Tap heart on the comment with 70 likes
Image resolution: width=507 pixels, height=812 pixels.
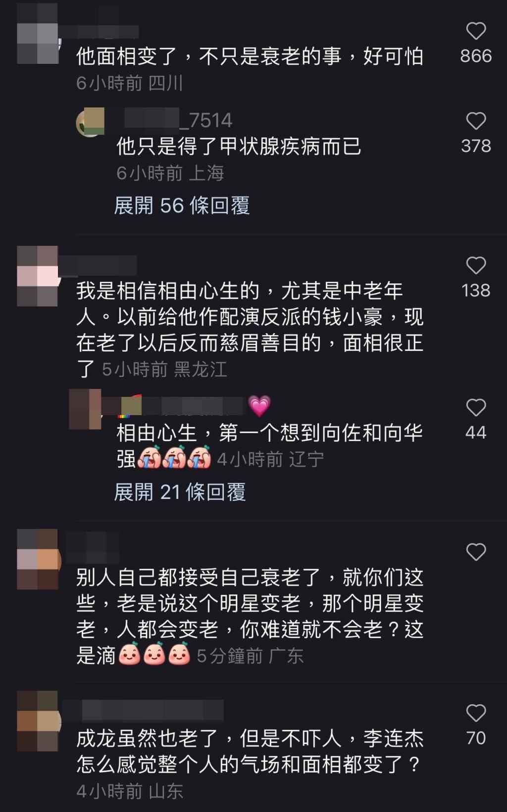[x=476, y=713]
